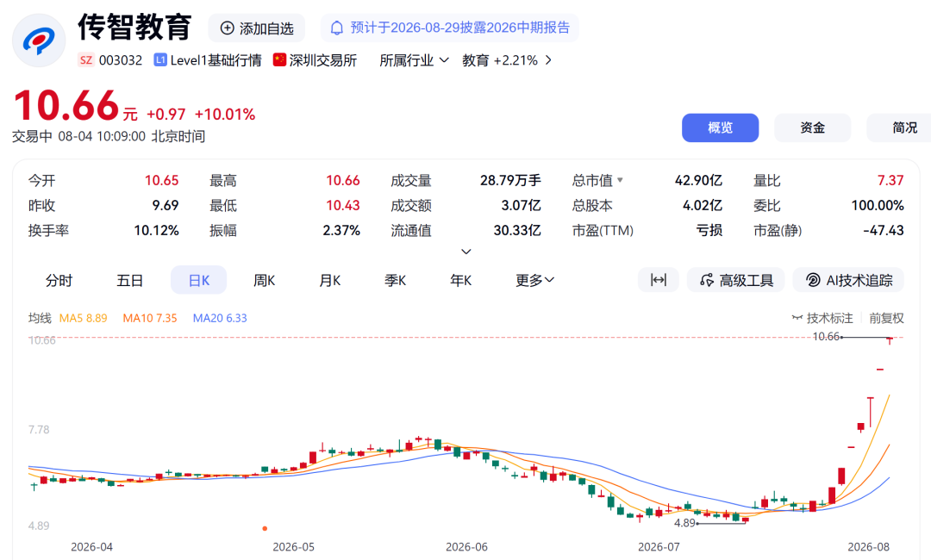Expand more quote data chevron
Image resolution: width=931 pixels, height=560 pixels.
point(466,252)
